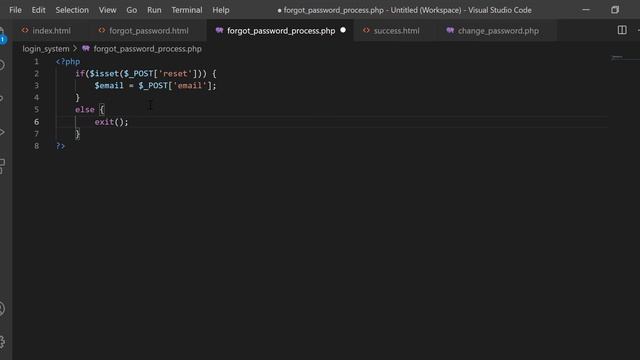The width and height of the screenshot is (640, 360).
Task: Open the Help menu
Action: tap(220, 10)
